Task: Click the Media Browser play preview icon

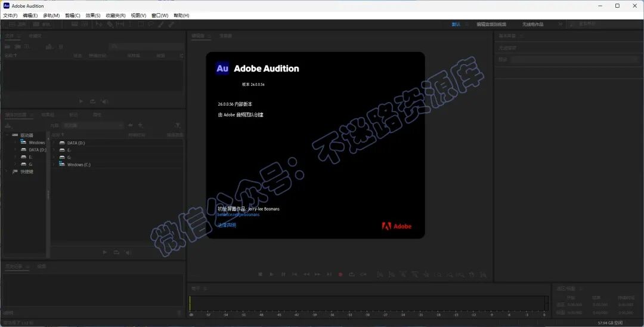Action: pos(105,252)
